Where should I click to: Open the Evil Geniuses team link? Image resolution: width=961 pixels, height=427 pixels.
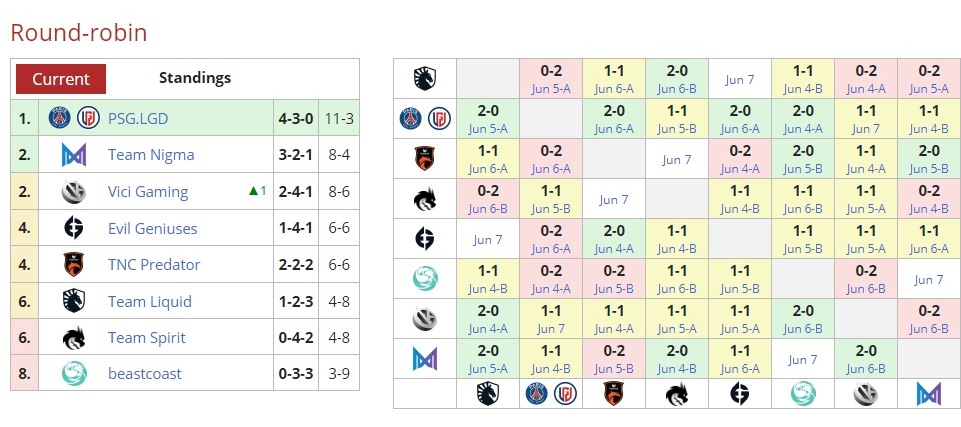point(154,228)
